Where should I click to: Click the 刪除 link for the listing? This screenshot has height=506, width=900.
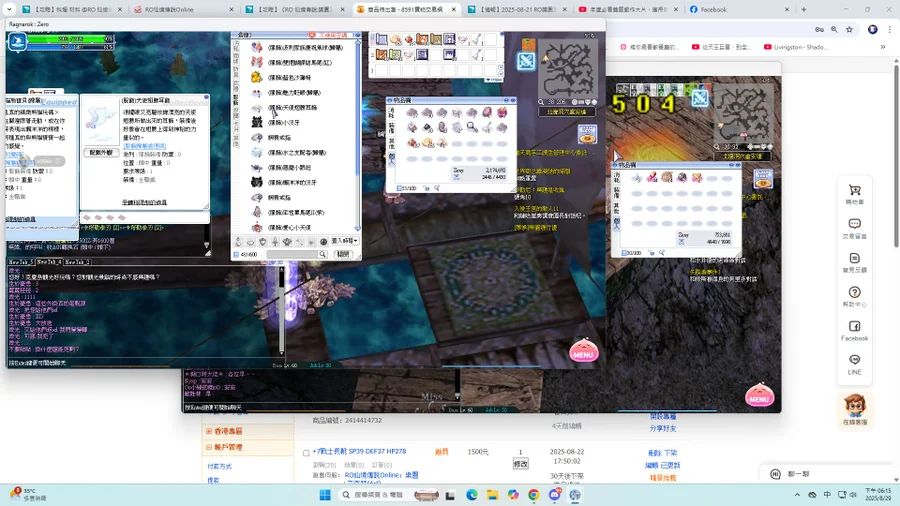(654, 453)
